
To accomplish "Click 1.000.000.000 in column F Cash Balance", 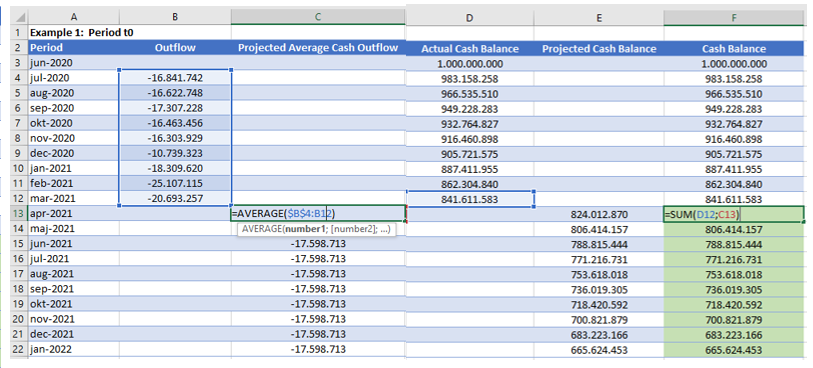I will point(734,64).
